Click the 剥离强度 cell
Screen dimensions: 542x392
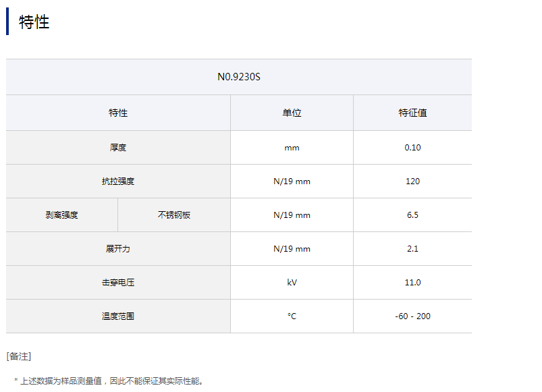(62, 215)
